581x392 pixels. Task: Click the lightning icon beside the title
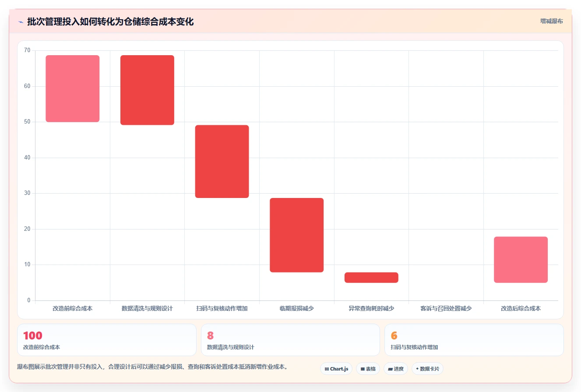point(21,22)
